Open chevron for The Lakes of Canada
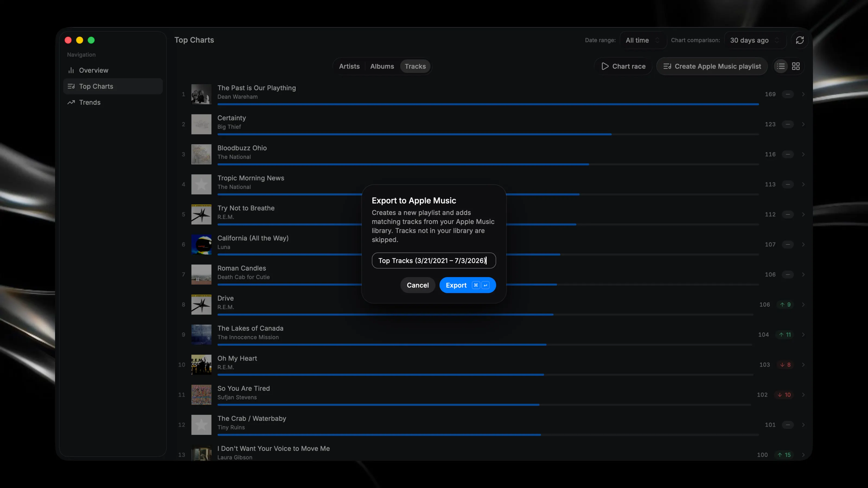 tap(803, 335)
